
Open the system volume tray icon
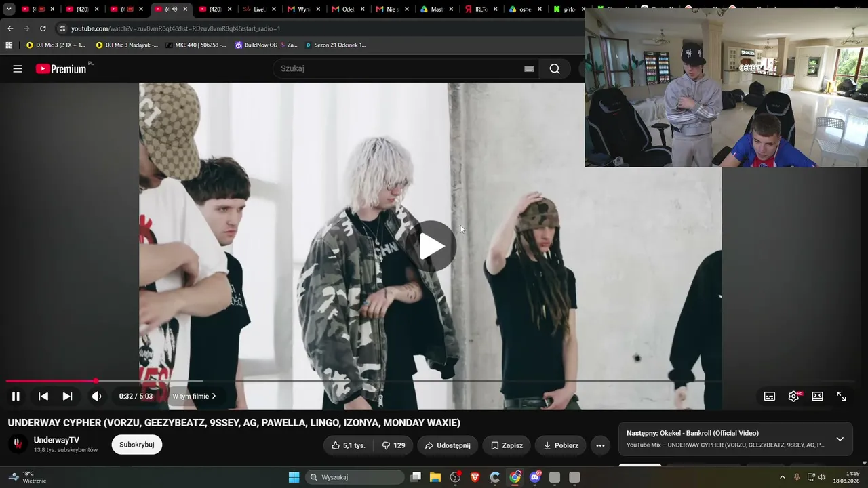[x=821, y=477]
